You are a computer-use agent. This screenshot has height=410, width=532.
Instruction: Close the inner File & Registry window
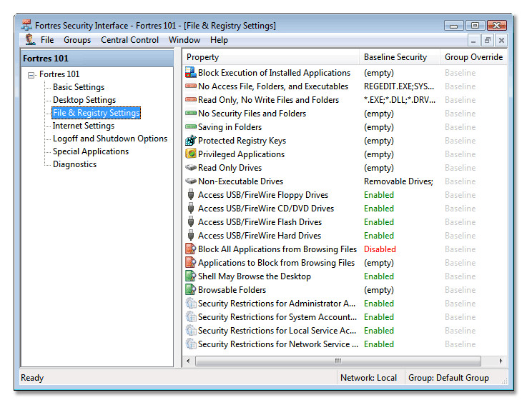[x=501, y=41]
